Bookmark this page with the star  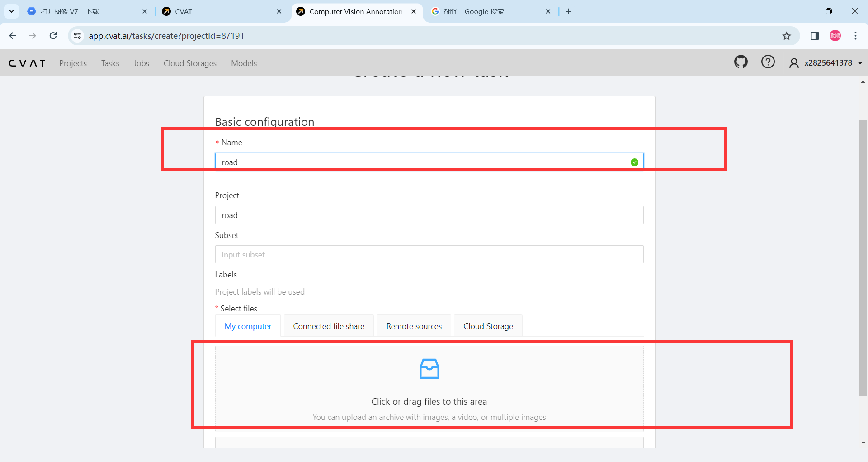point(787,36)
